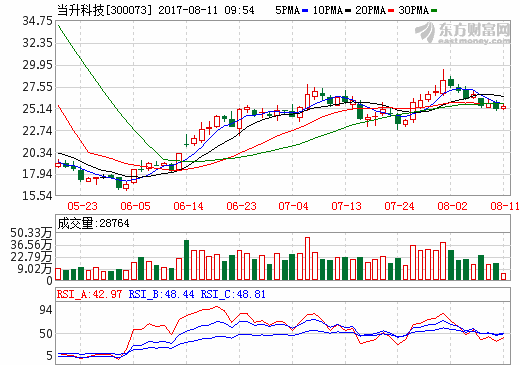Viewport: 520px width, 365px height.
Task: Click the 成交量:28764 volume header
Action: [x=93, y=223]
